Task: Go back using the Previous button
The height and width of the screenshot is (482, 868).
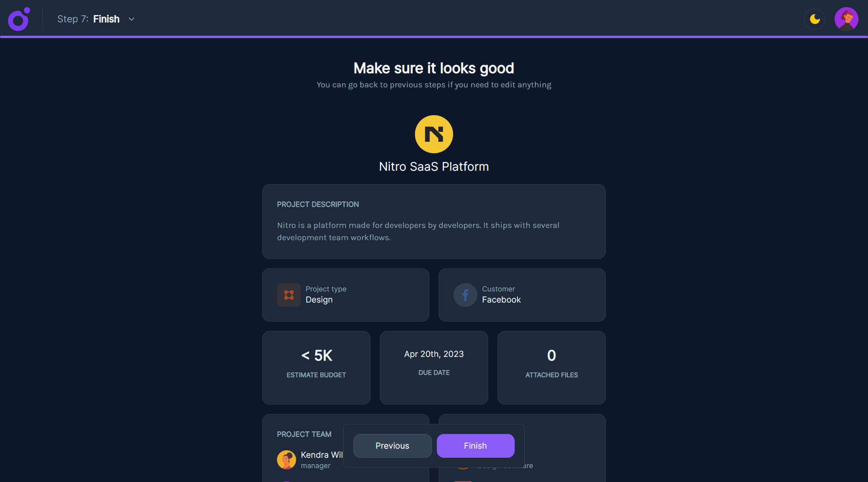Action: point(392,445)
